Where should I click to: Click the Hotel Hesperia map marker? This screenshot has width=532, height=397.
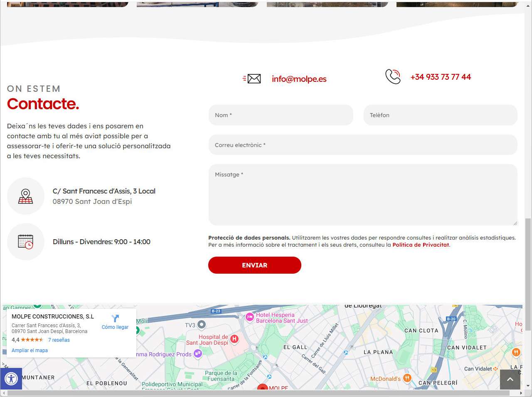[x=249, y=317]
